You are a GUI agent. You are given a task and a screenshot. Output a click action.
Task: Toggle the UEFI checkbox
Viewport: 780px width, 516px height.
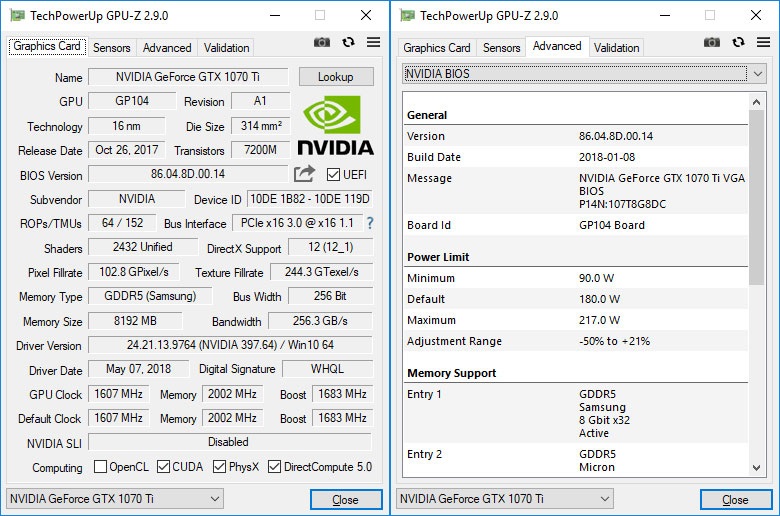333,175
